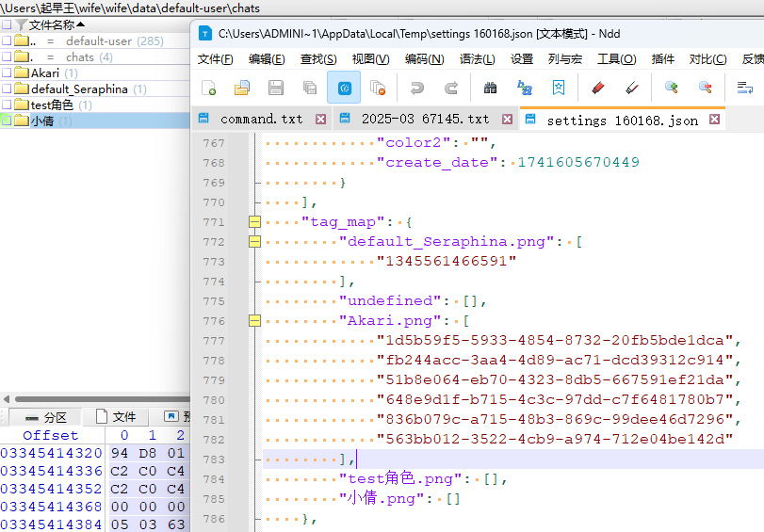Image resolution: width=764 pixels, height=532 pixels.
Task: Toggle the word wrap icon
Action: click(x=744, y=88)
